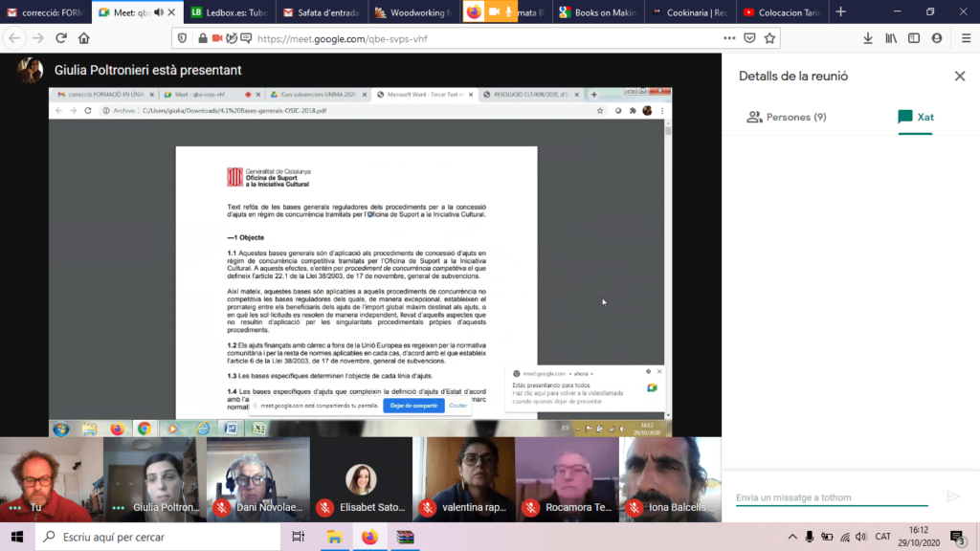
Task: Send the chat message arrow
Action: click(x=953, y=496)
